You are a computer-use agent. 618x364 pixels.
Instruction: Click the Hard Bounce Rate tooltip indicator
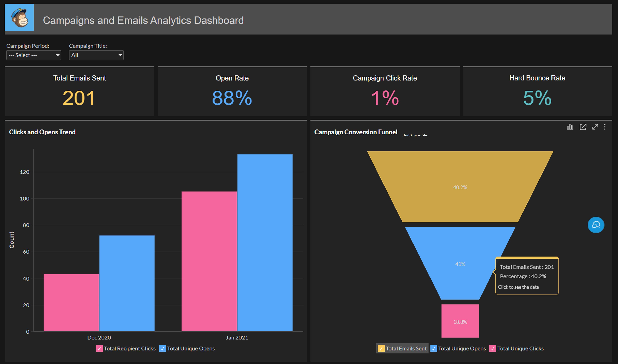pos(414,135)
